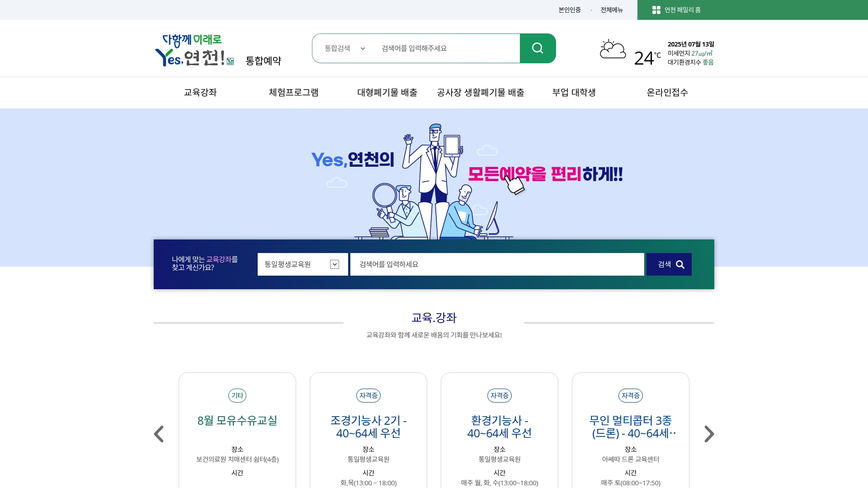The image size is (868, 488).
Task: Click the green magnifier search button
Action: point(538,48)
